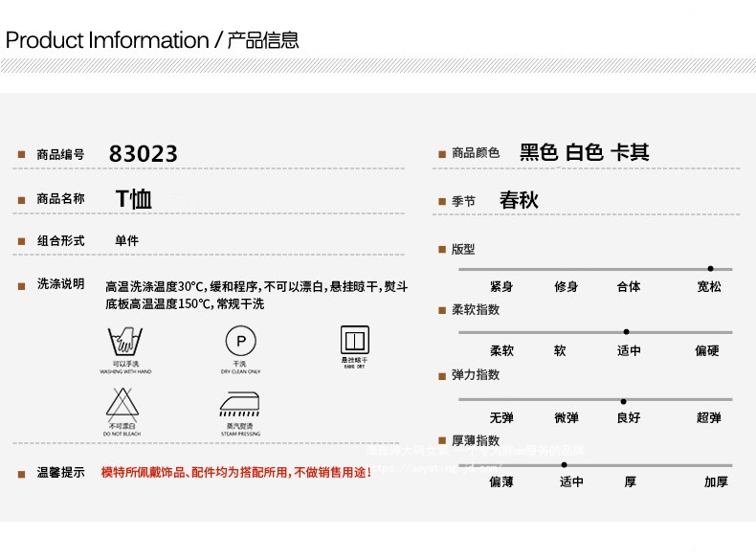Viewport: 756px width, 559px height.
Task: Click the 柔软指数 slider marker
Action: pos(626,332)
